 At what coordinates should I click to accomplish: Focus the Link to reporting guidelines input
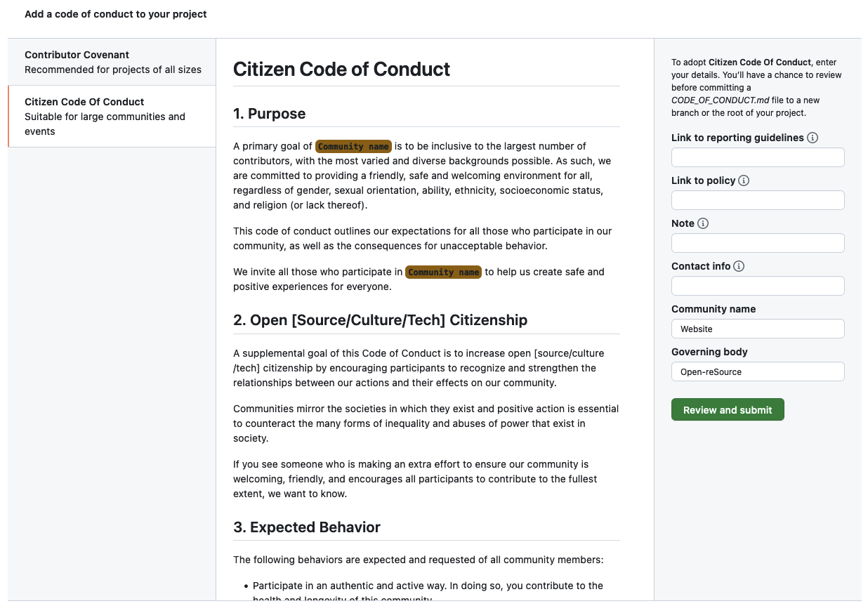point(757,157)
